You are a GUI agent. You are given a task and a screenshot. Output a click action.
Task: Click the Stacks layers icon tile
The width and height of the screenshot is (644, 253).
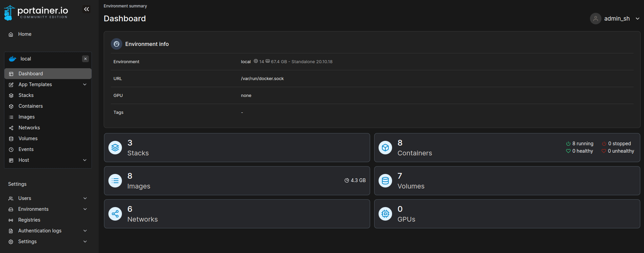[x=115, y=148]
